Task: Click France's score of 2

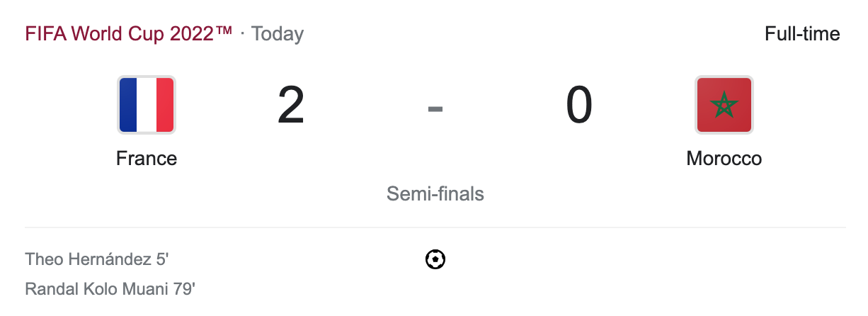Action: coord(290,106)
